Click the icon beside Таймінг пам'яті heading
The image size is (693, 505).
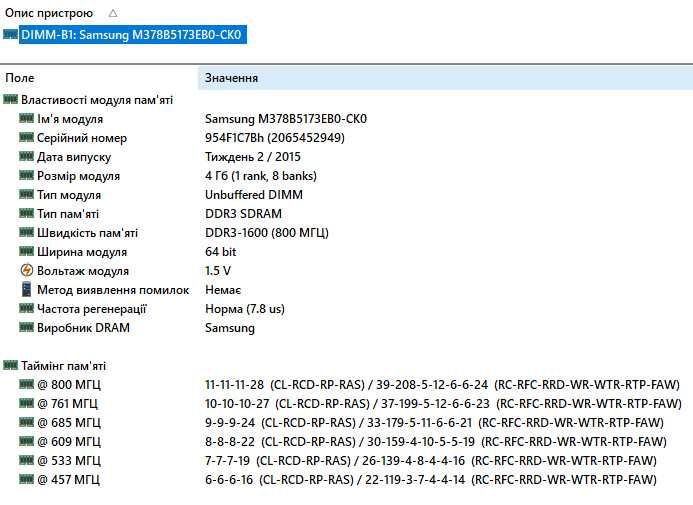(x=10, y=365)
